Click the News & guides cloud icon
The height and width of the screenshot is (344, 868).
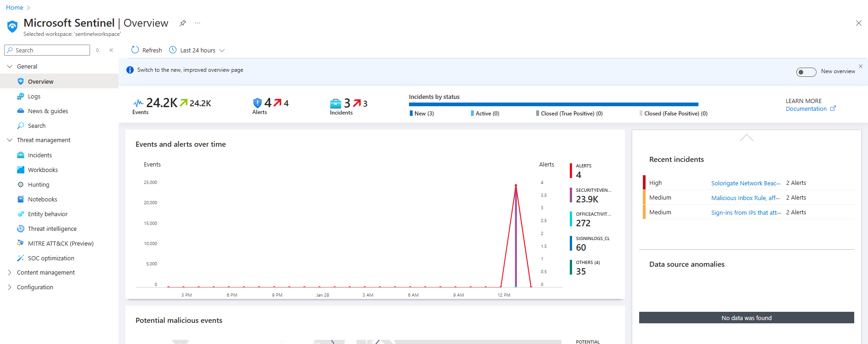pos(21,111)
